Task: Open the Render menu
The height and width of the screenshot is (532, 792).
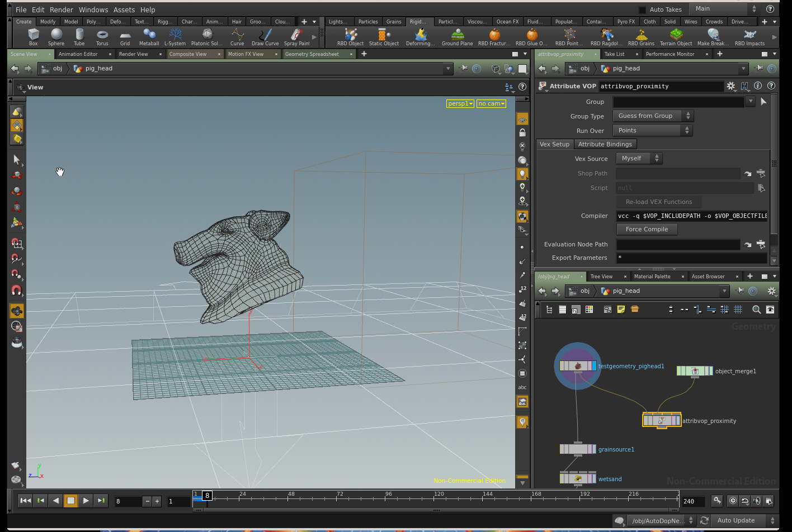Action: tap(62, 9)
